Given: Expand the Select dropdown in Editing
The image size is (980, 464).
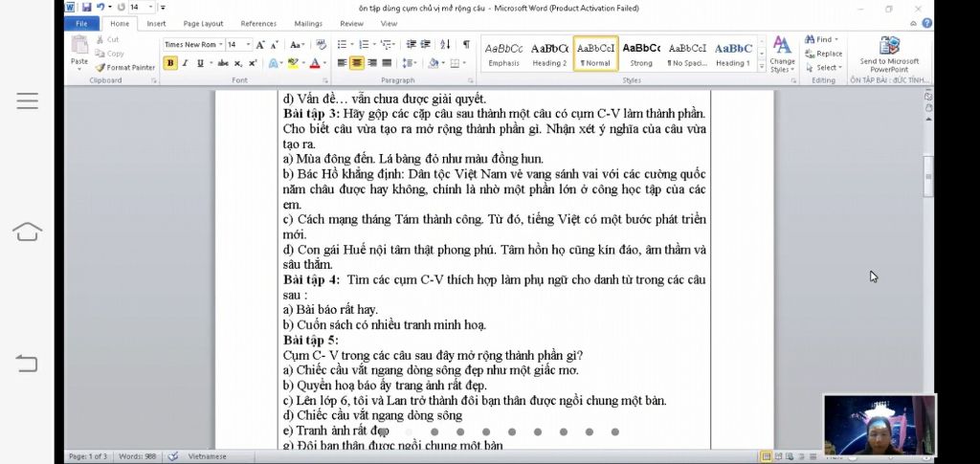Looking at the screenshot, I should click(x=824, y=67).
